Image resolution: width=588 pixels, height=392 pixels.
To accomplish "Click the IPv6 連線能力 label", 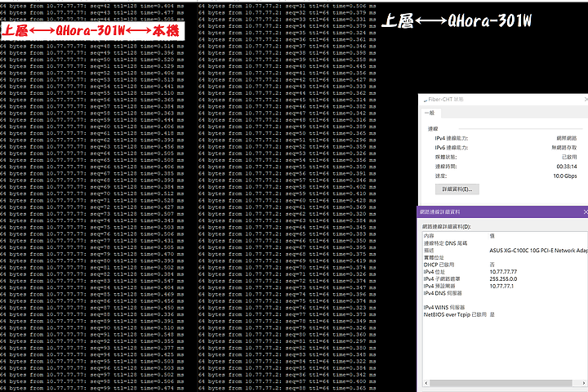I will [452, 148].
